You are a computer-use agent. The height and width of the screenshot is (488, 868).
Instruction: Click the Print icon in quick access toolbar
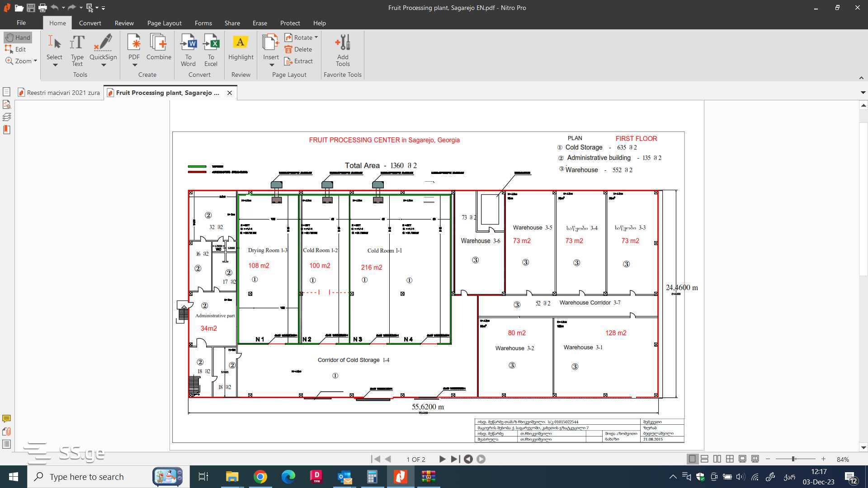pos(42,8)
